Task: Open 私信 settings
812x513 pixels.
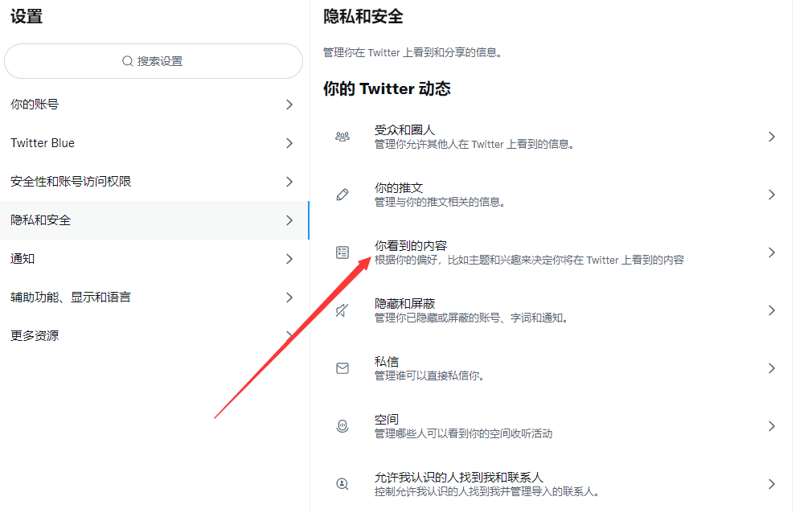Action: 551,368
